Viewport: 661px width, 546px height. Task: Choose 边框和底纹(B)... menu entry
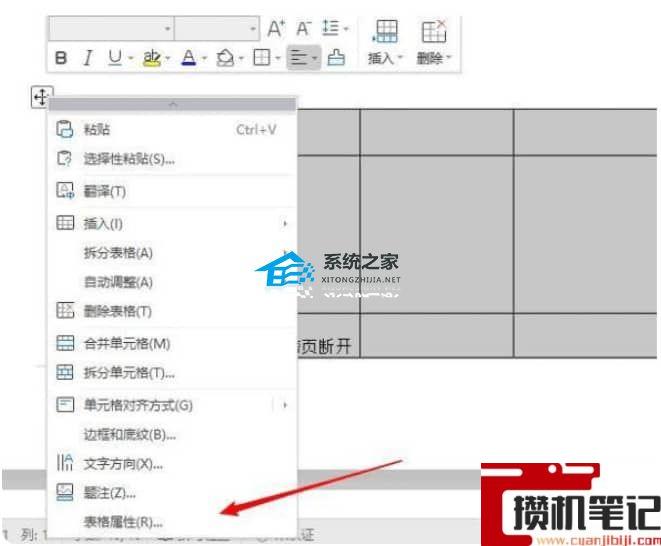tap(173, 434)
